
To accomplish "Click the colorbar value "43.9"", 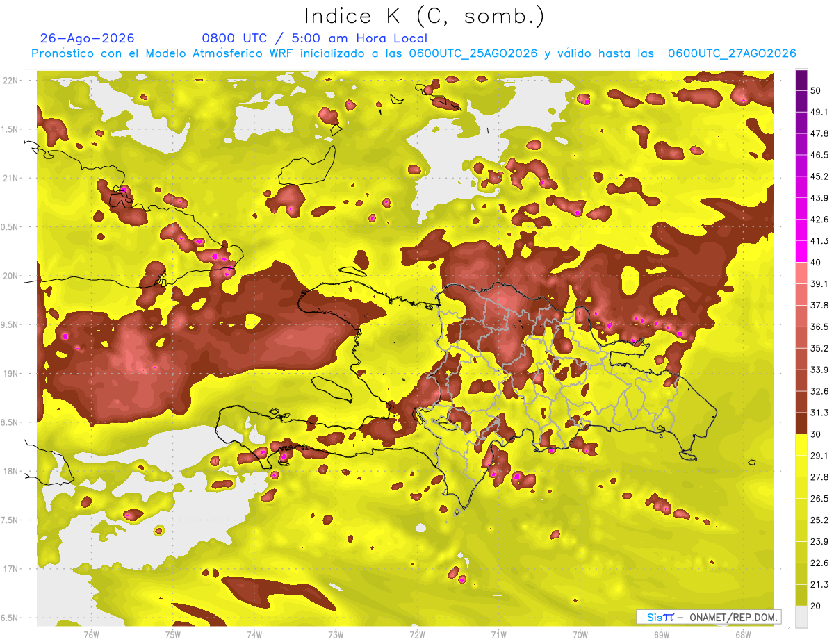I will [819, 198].
